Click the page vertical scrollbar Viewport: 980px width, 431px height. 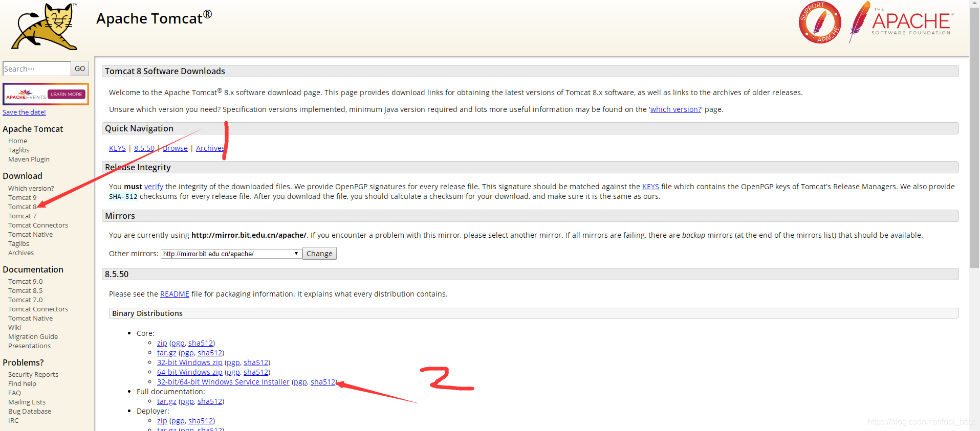click(x=974, y=138)
